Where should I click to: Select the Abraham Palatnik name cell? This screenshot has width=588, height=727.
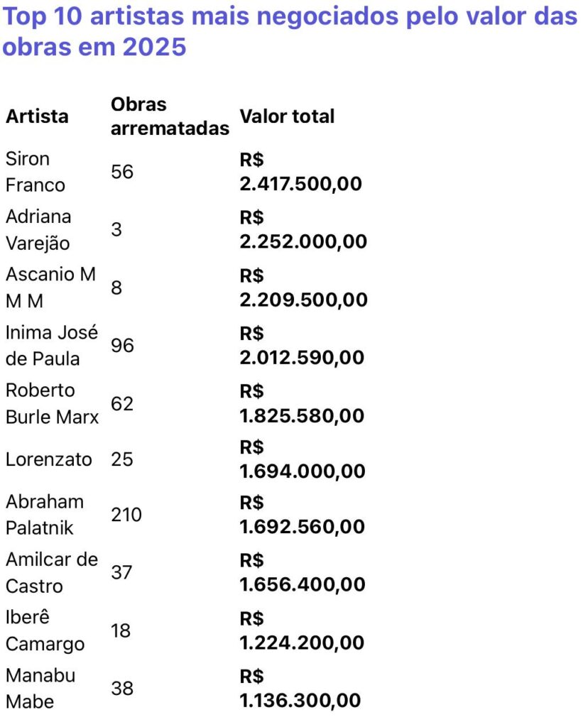45,515
